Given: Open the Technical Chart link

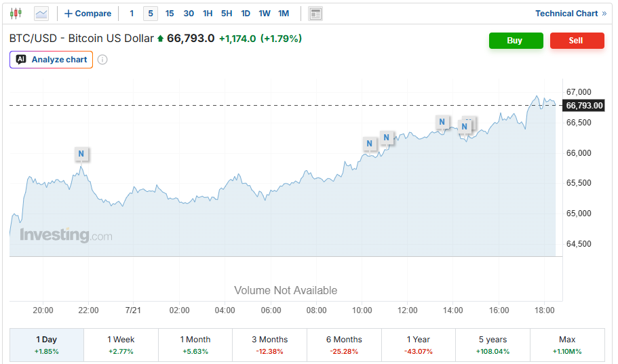Looking at the screenshot, I should [x=571, y=14].
